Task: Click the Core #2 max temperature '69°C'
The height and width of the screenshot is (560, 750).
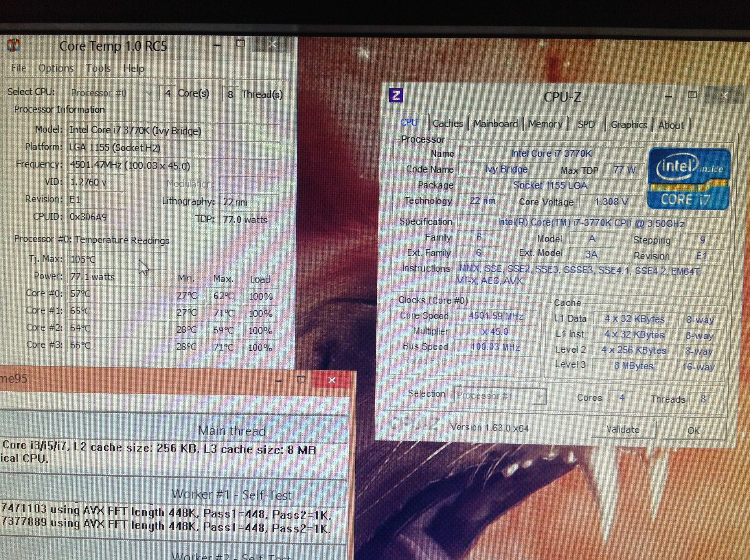Action: coord(223,330)
